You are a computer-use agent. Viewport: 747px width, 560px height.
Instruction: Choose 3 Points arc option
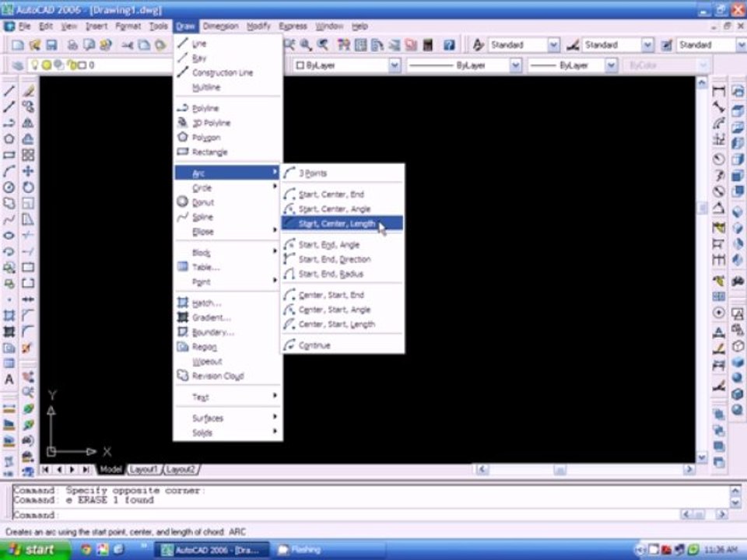(x=342, y=173)
